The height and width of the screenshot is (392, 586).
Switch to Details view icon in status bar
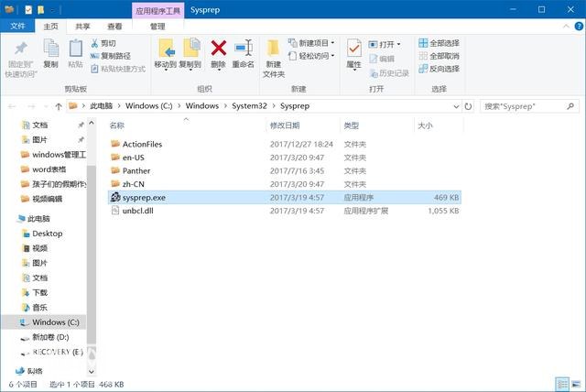click(562, 384)
